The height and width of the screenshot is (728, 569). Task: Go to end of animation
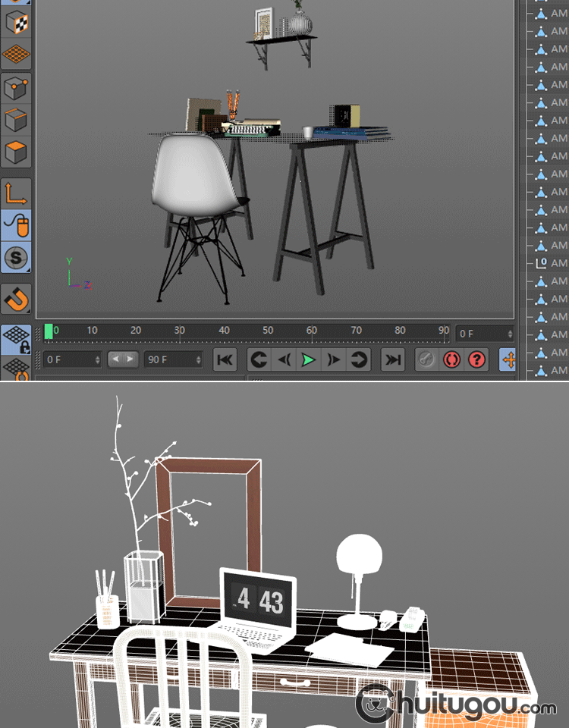tap(393, 359)
